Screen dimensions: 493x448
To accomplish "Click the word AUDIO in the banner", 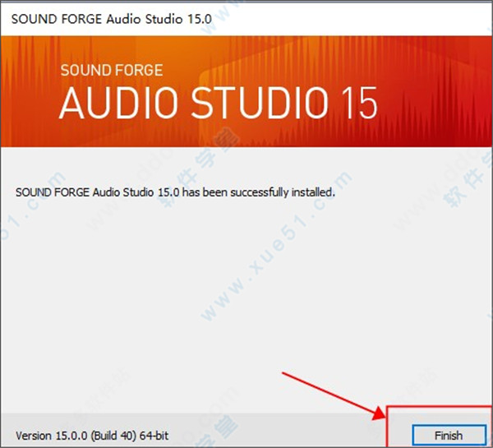I will tap(119, 104).
